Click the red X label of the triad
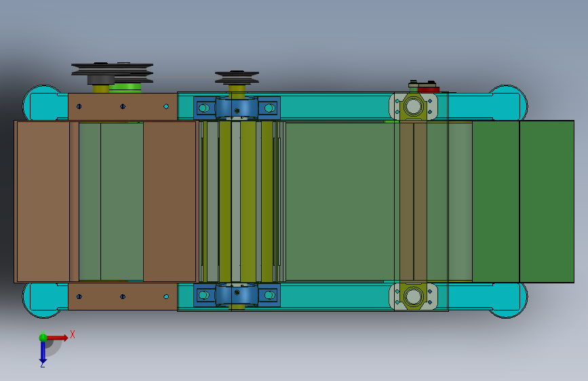This screenshot has height=381, width=588. pos(73,334)
